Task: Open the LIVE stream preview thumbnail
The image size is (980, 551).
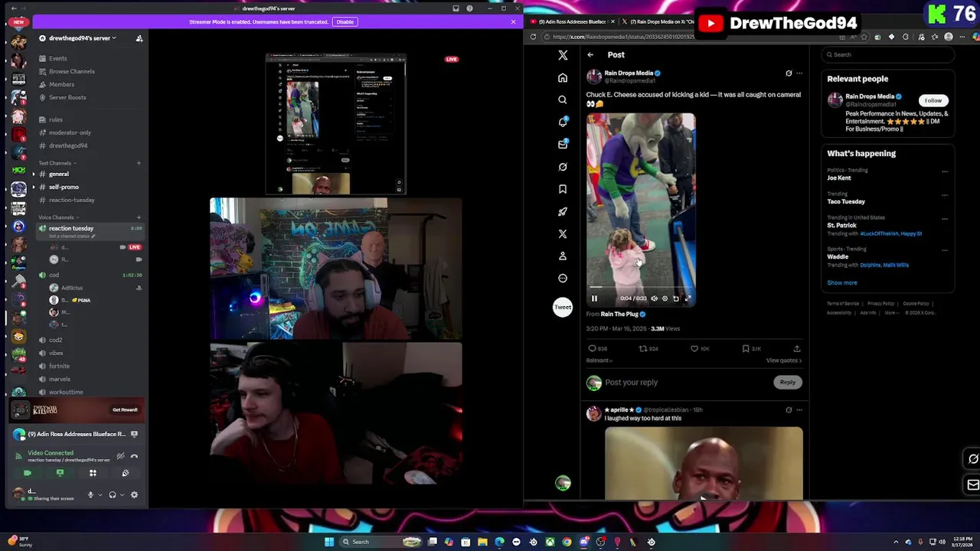Action: [x=335, y=124]
